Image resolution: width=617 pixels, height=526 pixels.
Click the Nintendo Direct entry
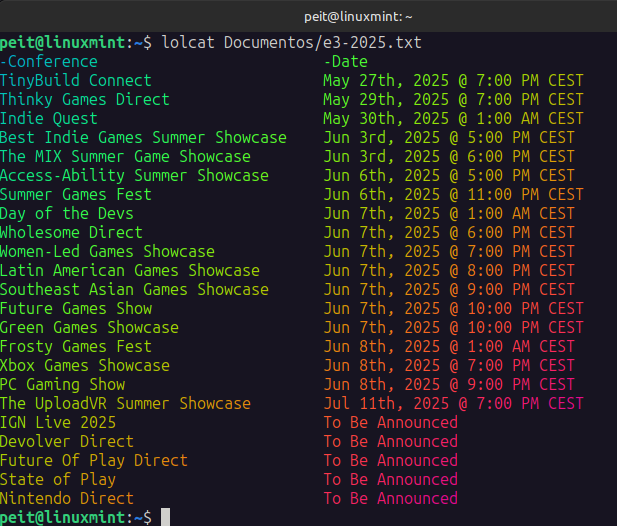(67, 498)
